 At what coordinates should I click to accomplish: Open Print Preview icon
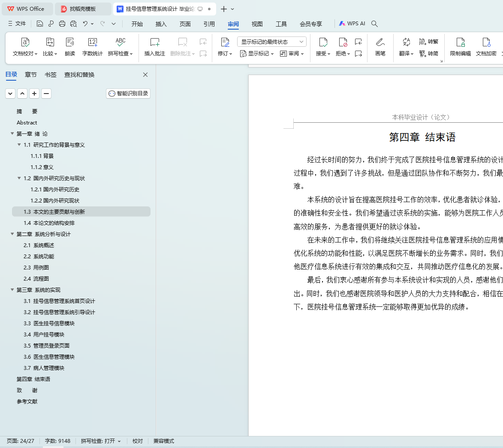pyautogui.click(x=73, y=24)
